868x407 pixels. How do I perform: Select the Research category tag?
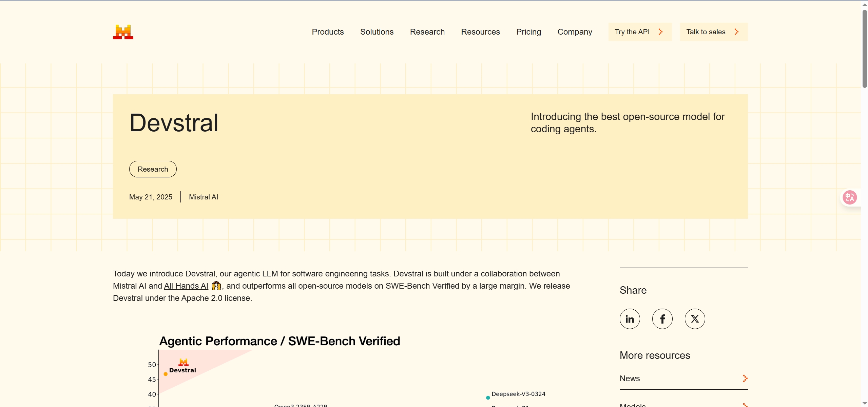pos(153,169)
